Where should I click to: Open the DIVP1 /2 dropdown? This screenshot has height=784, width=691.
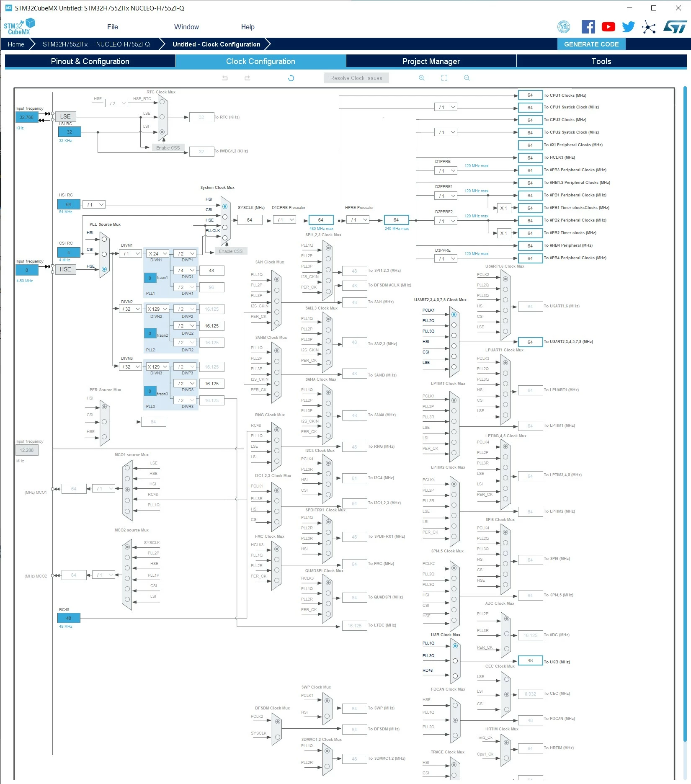[x=185, y=254]
